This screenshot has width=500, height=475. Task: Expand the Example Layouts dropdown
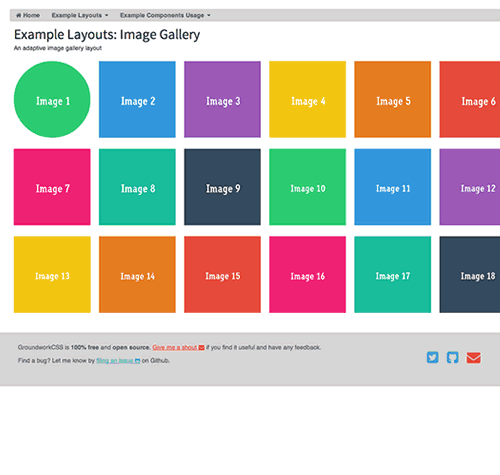(80, 15)
